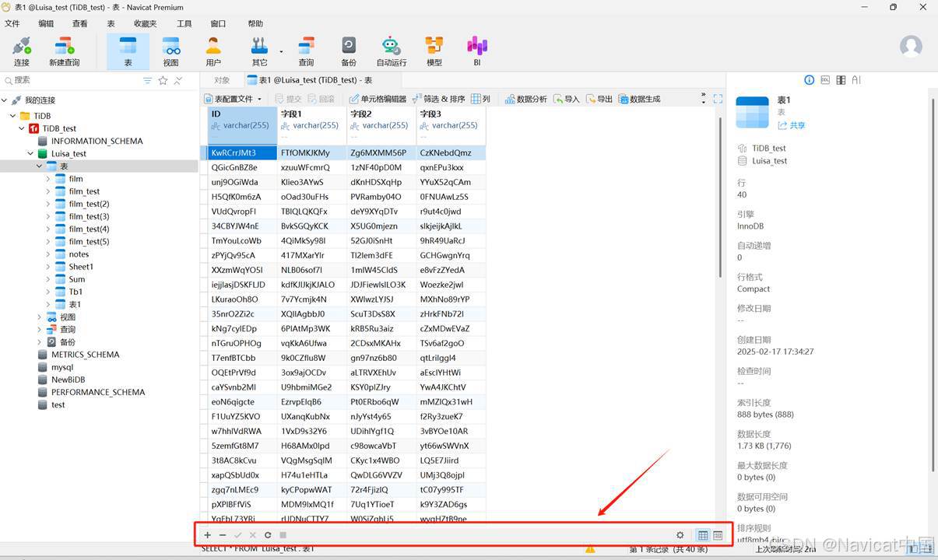
Task: Click the 筛选 & 排序 button
Action: [x=438, y=99]
